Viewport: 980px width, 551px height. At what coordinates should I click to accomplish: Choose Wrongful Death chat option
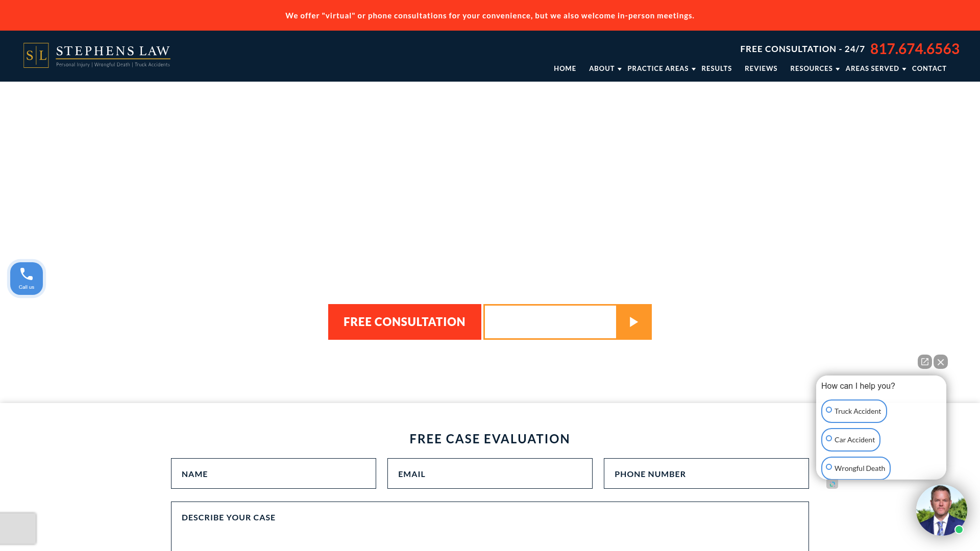855,468
